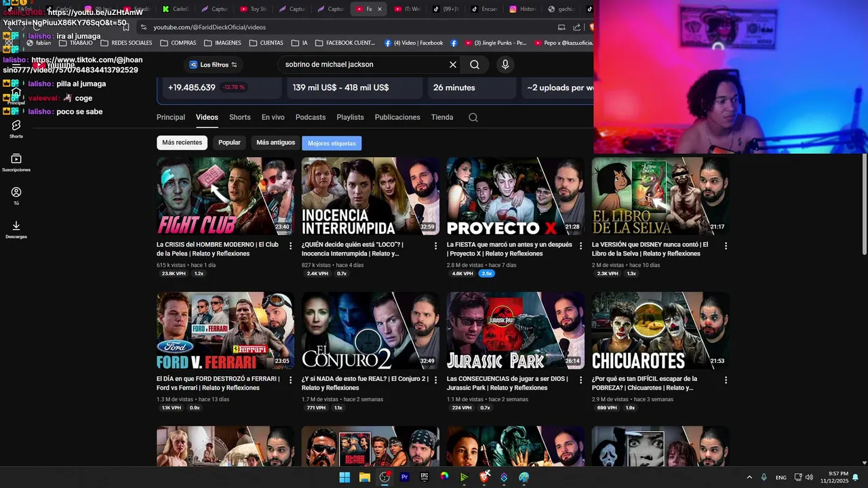The image size is (868, 488).
Task: Open the REDES SOCIALES bookmarks folder
Action: click(126, 43)
